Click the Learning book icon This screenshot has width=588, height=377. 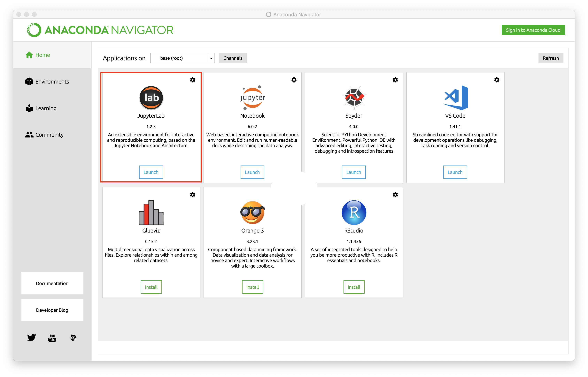pyautogui.click(x=29, y=108)
